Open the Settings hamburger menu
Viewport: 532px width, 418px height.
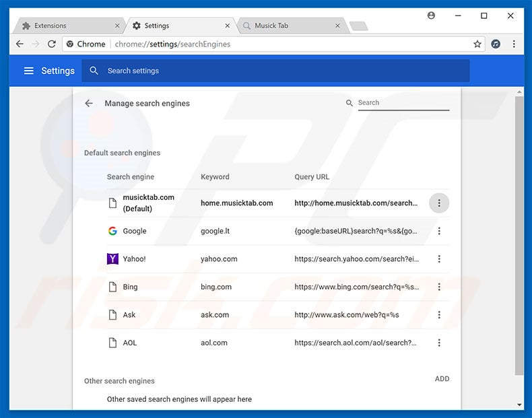(29, 71)
